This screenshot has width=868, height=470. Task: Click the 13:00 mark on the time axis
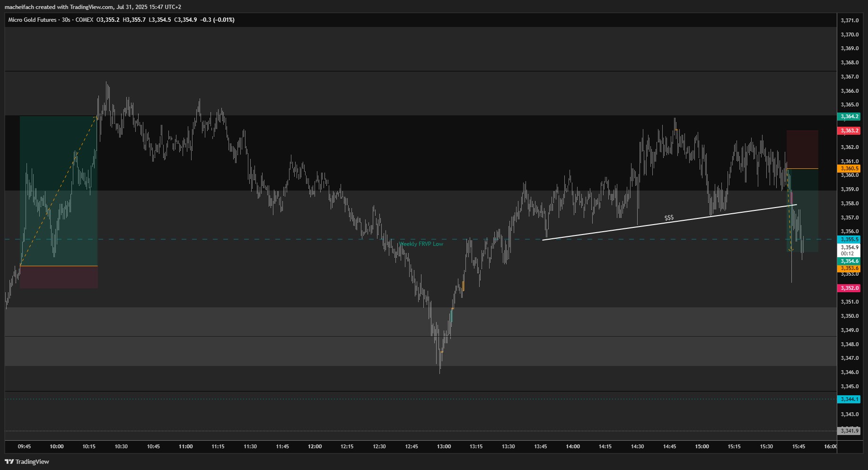(444, 446)
